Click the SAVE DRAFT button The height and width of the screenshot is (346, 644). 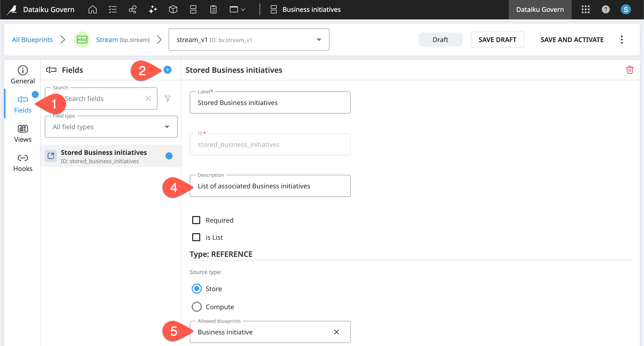497,40
